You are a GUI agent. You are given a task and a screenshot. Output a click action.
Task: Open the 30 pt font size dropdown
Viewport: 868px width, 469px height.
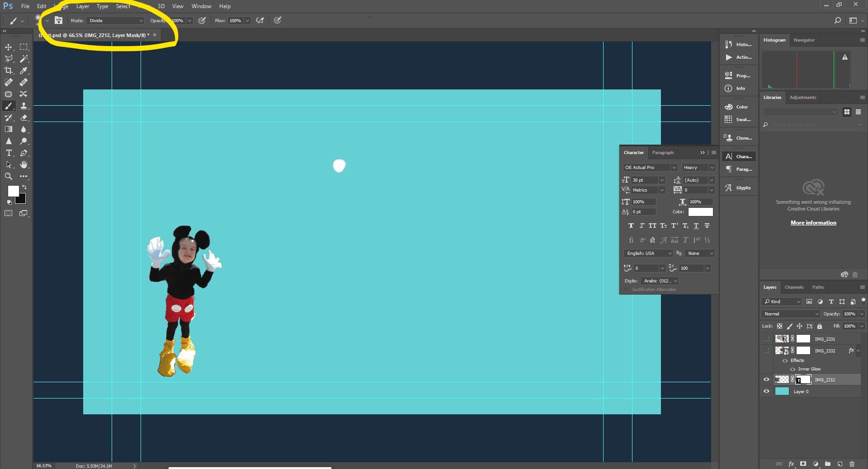point(662,180)
